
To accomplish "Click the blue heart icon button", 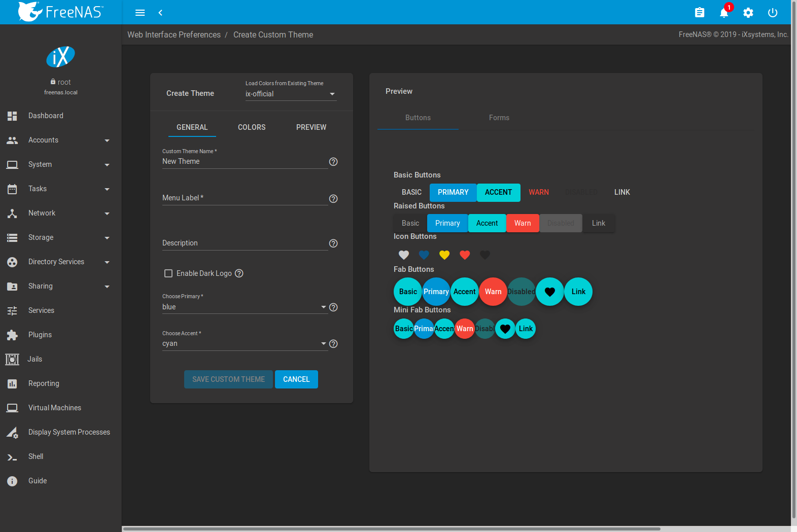I will 424,255.
